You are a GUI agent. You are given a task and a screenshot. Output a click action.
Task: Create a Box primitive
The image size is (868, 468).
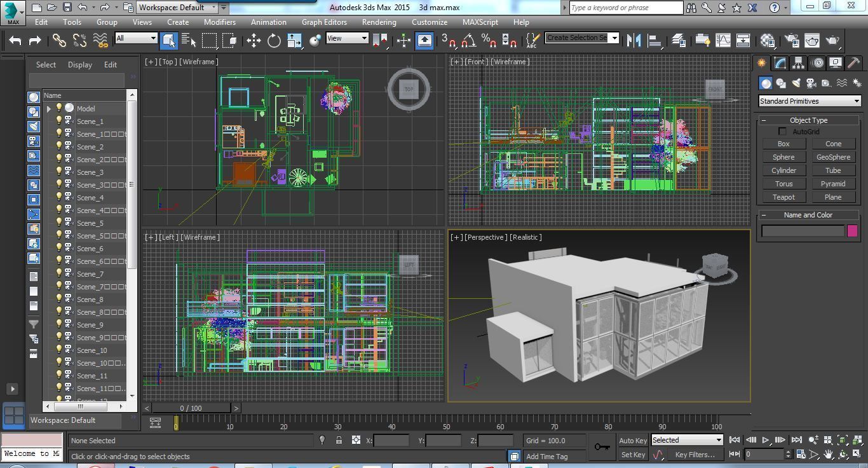coord(783,144)
